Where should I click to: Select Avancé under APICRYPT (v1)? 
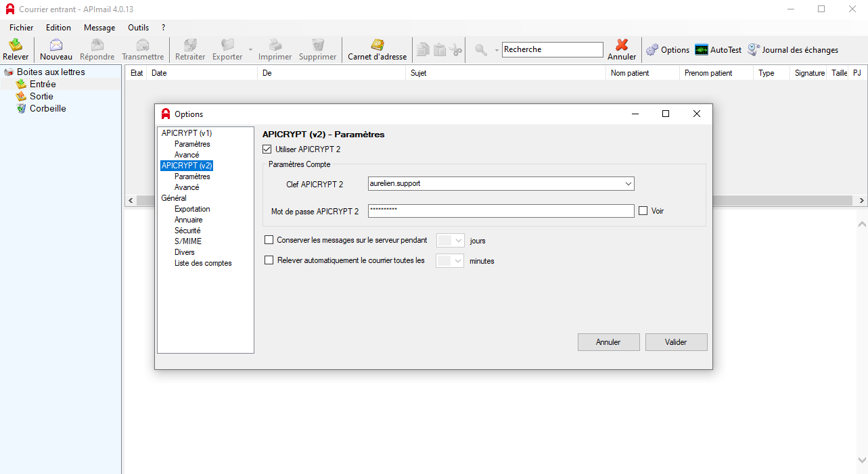click(187, 155)
